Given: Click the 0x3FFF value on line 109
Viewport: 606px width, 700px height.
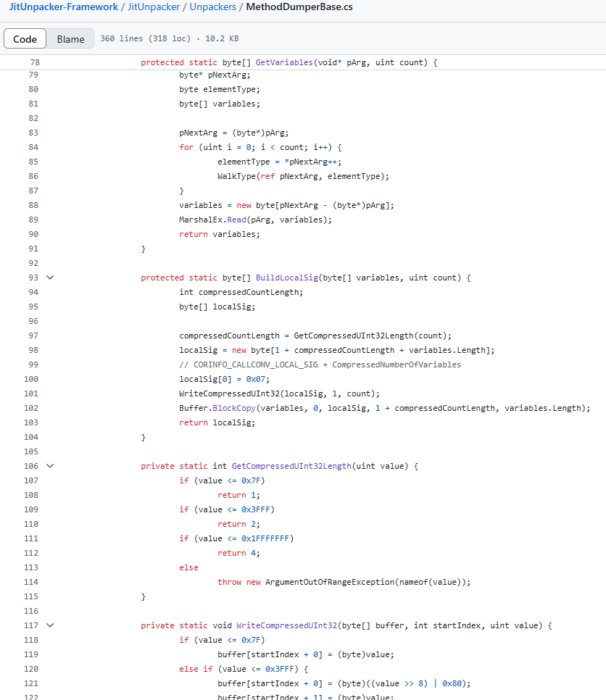Looking at the screenshot, I should pyautogui.click(x=255, y=509).
